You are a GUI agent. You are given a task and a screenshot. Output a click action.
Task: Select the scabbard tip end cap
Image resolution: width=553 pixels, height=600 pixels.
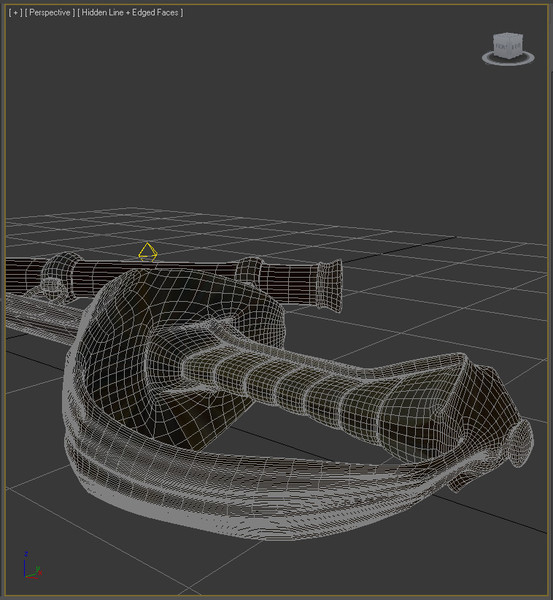point(329,284)
